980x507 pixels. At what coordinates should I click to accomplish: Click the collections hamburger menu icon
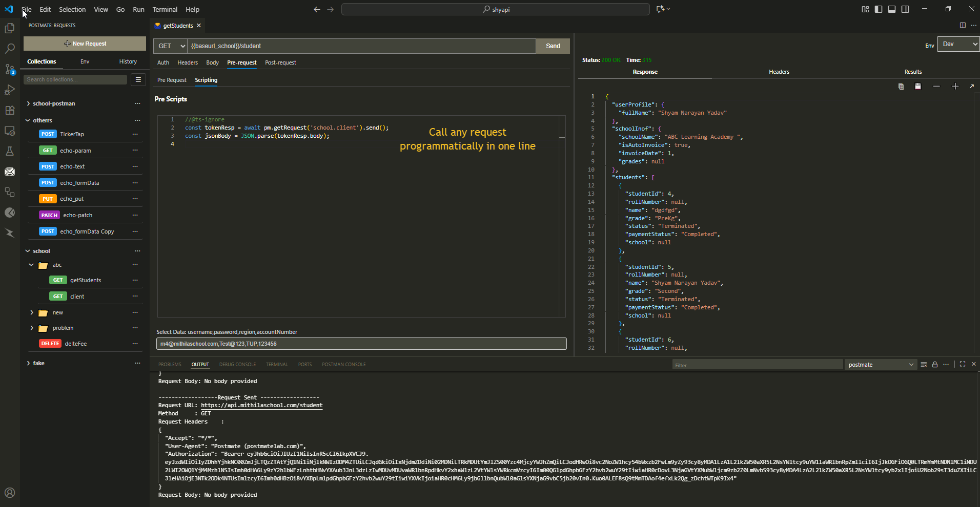pyautogui.click(x=138, y=79)
